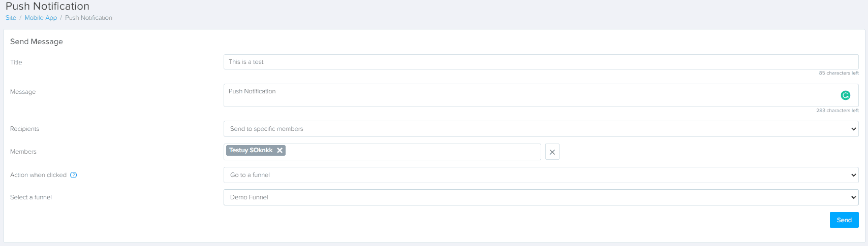The image size is (868, 246).
Task: Open the Mobile App breadcrumb link
Action: [x=41, y=18]
